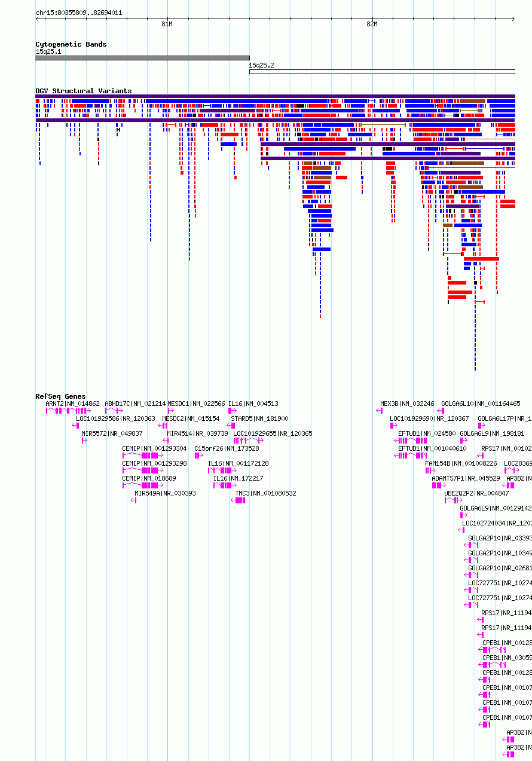Click MIR549A|NR_030393 gene label

click(166, 493)
